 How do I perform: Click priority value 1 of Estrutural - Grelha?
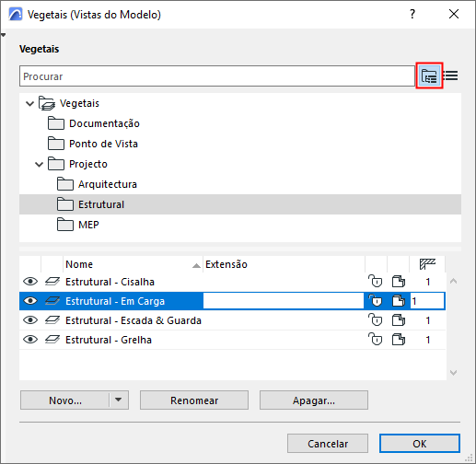tap(428, 340)
